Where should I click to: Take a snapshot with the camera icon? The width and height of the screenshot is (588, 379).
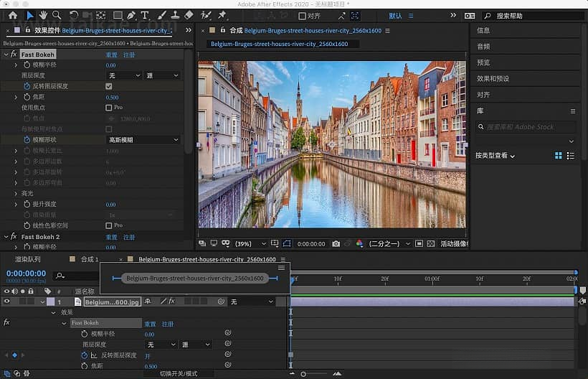click(x=336, y=244)
